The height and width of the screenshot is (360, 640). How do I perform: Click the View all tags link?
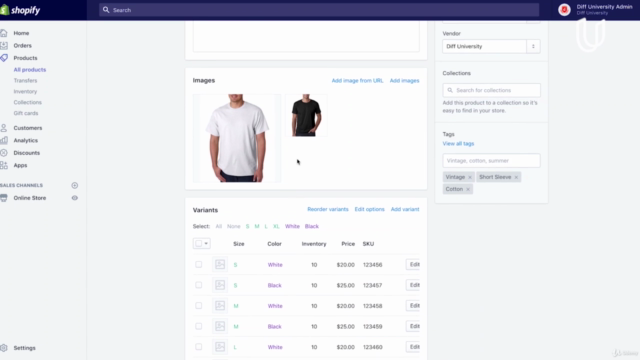tap(458, 144)
